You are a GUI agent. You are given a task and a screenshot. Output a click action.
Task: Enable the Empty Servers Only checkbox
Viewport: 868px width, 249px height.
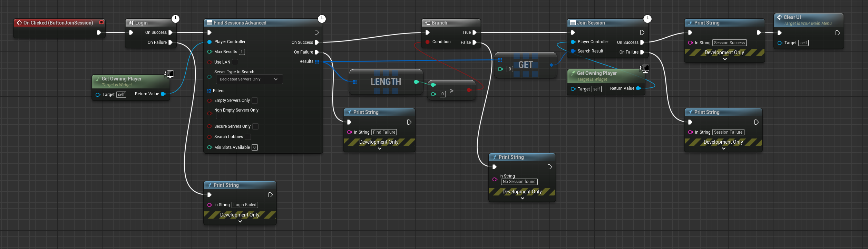point(255,100)
